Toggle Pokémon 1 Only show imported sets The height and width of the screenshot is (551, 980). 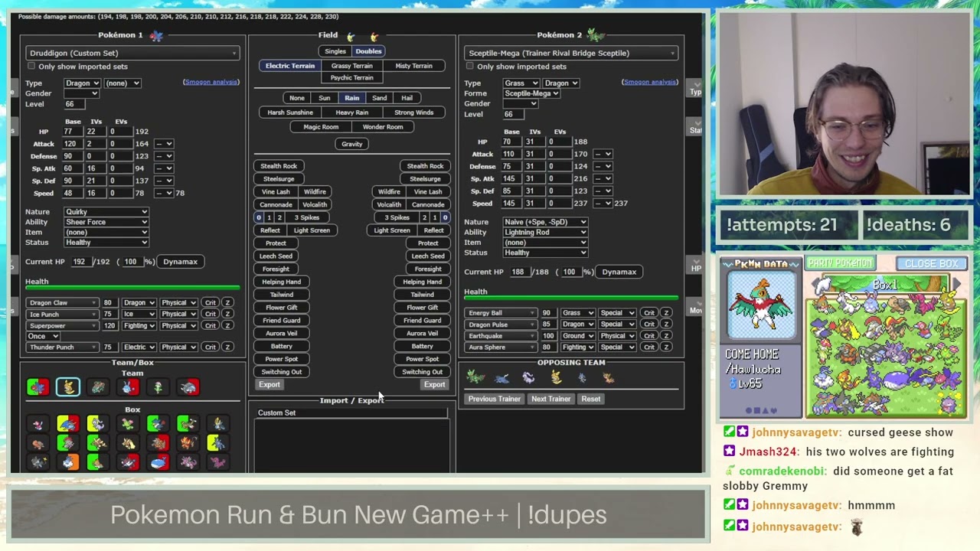31,67
